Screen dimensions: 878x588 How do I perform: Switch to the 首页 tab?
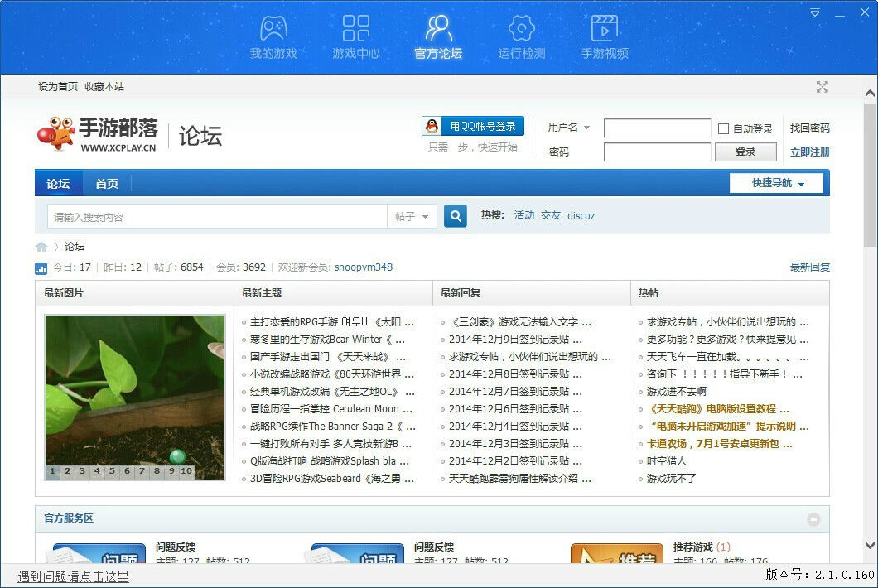(106, 182)
